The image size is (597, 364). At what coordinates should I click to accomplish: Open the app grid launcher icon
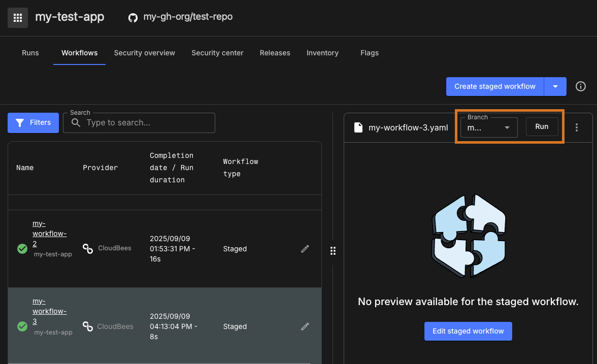tap(17, 17)
